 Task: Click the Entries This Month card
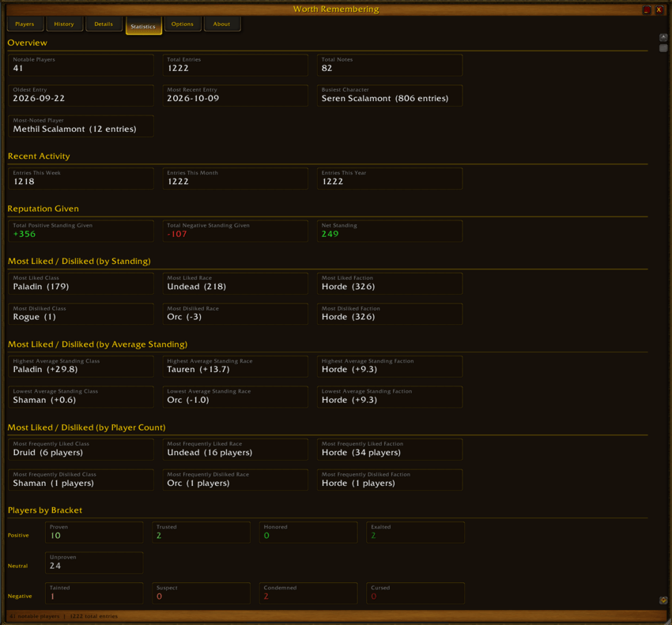pos(236,179)
